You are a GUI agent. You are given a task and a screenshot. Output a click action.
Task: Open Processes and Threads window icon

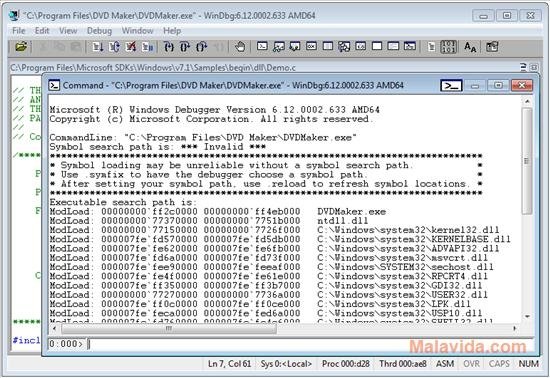tap(393, 46)
